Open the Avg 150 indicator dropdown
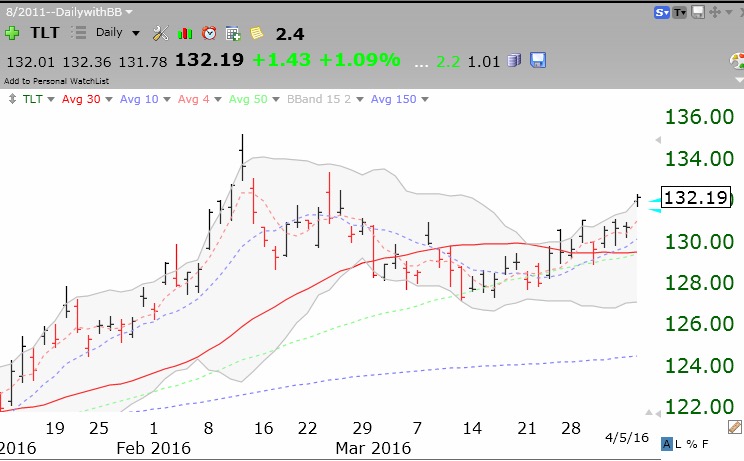This screenshot has height=461, width=744. click(x=425, y=100)
